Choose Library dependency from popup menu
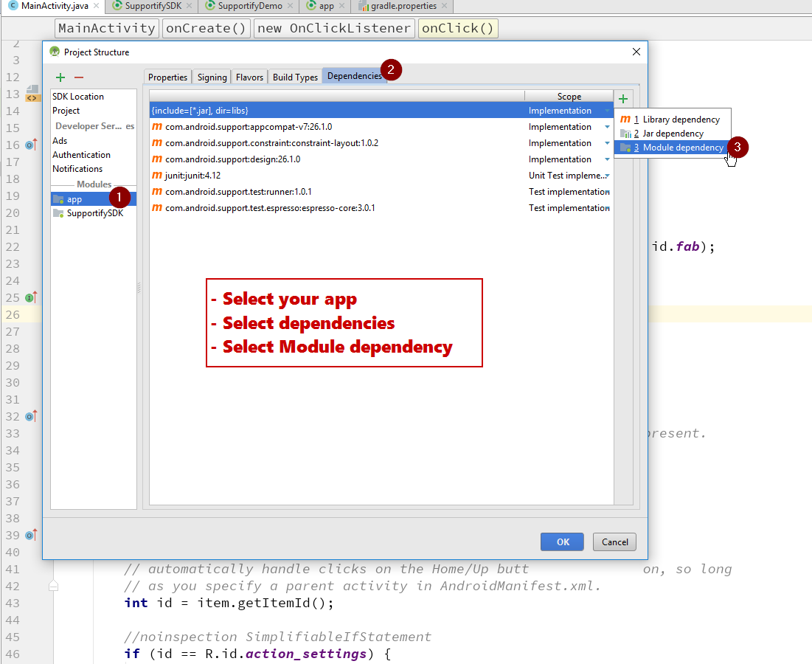This screenshot has width=812, height=664. (672, 119)
